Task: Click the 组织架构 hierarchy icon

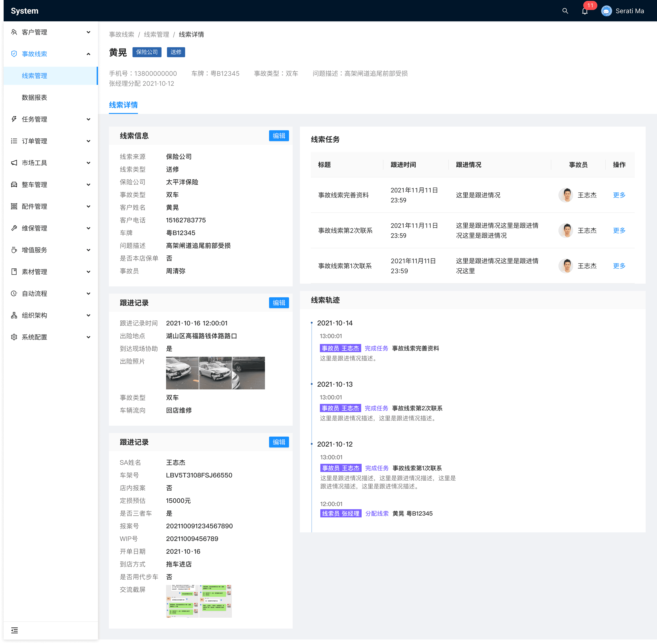Action: (14, 315)
